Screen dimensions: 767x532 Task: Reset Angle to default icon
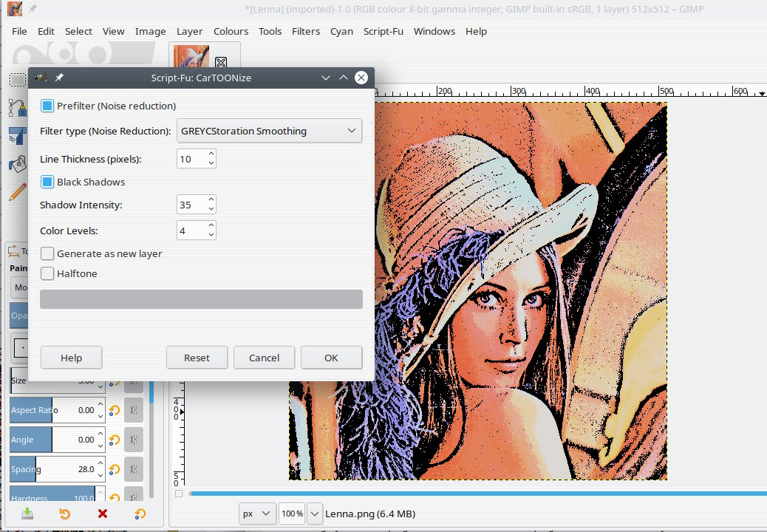click(115, 440)
